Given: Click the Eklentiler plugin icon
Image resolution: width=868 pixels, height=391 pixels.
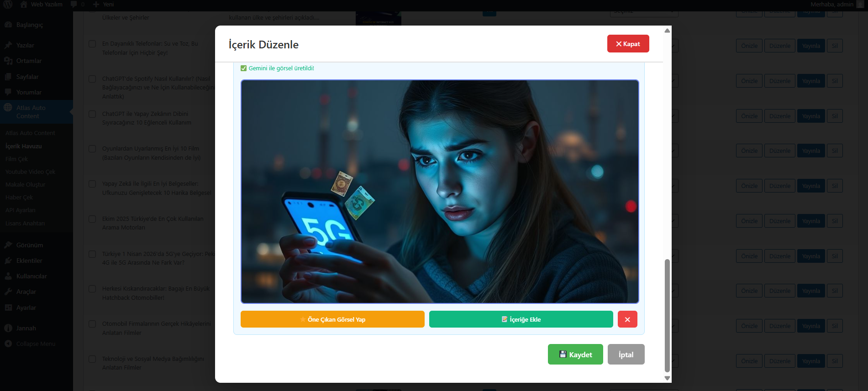Looking at the screenshot, I should tap(8, 261).
